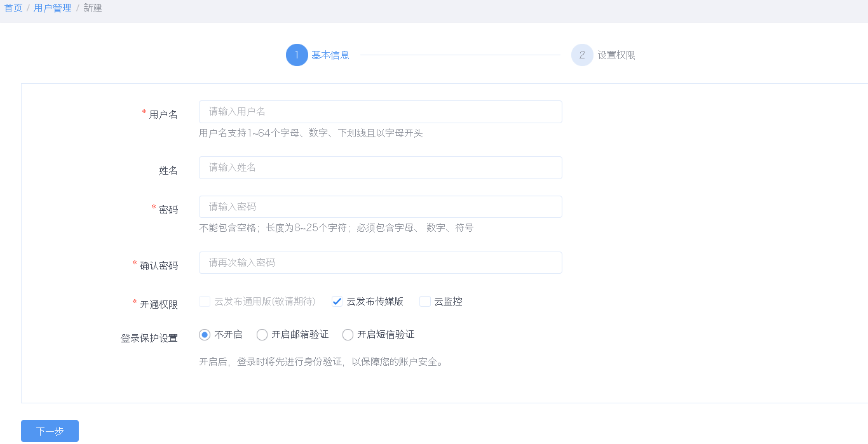Select 开启短信验证 radio option
Viewport: 868px width, 444px height.
coord(348,335)
